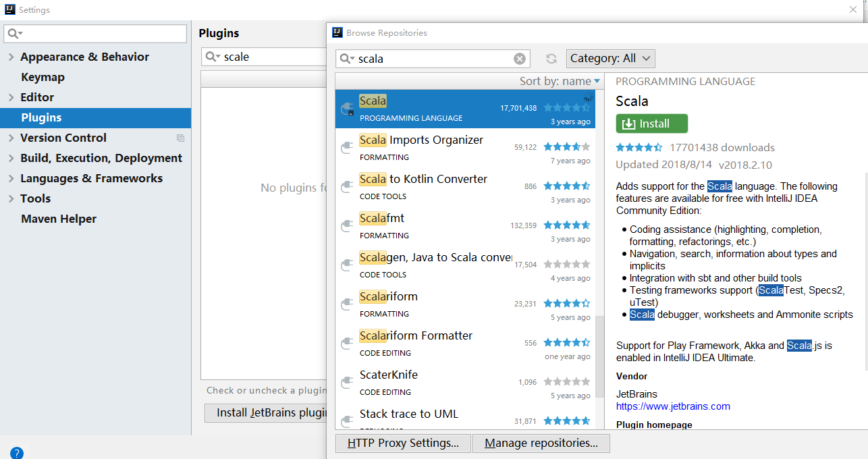868x459 pixels.
Task: Select the ScaterKnife plugin entry
Action: [465, 383]
